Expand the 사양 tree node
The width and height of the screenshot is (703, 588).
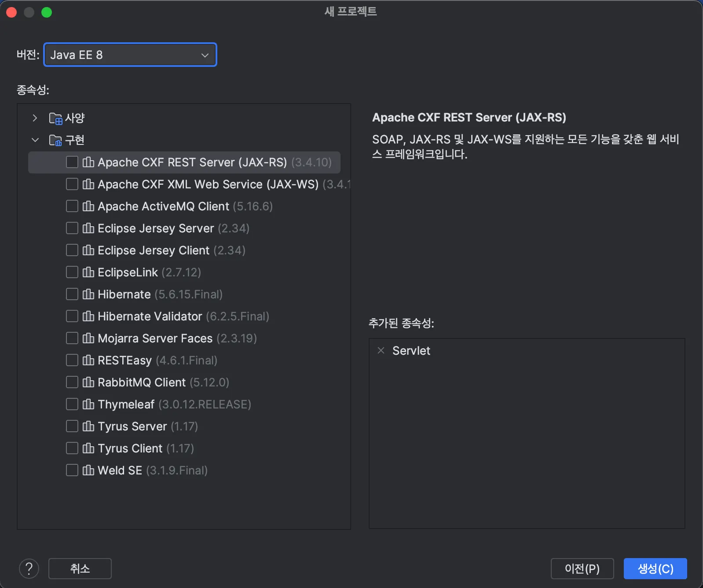point(35,118)
